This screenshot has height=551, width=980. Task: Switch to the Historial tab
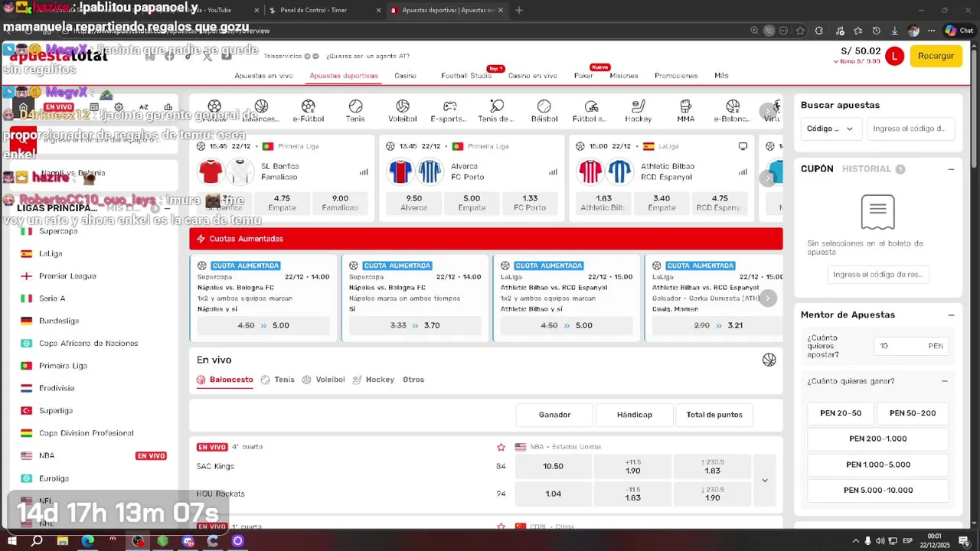[867, 169]
